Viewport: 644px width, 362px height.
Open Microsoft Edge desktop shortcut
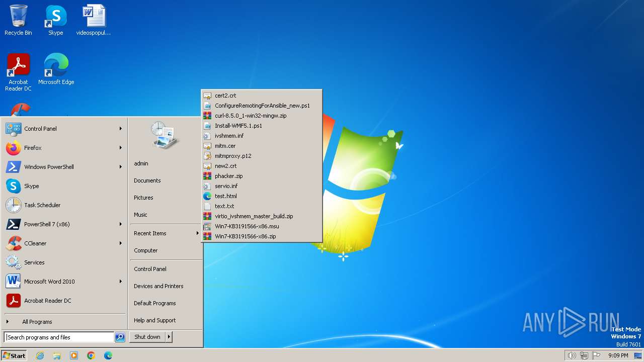tap(56, 69)
